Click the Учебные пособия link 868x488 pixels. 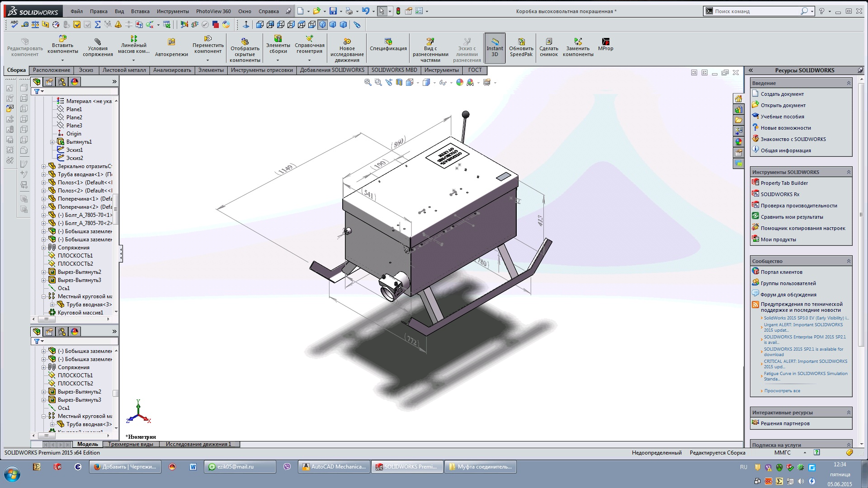coord(783,116)
